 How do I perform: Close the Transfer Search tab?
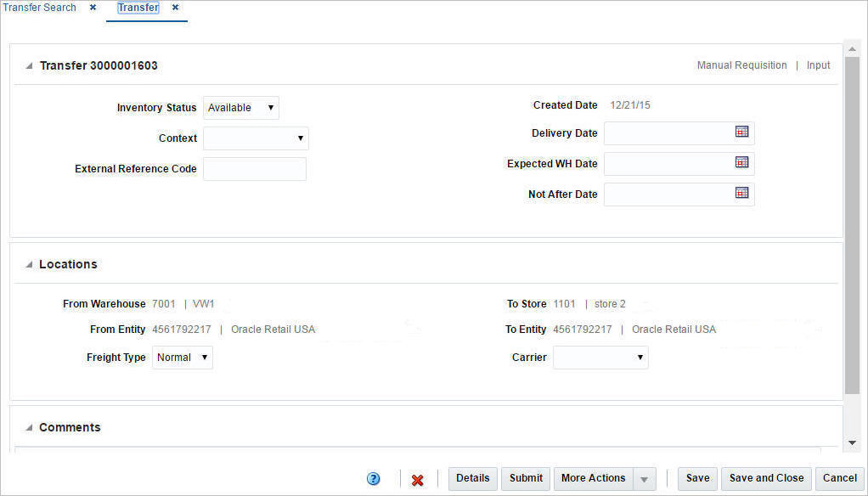pos(91,7)
